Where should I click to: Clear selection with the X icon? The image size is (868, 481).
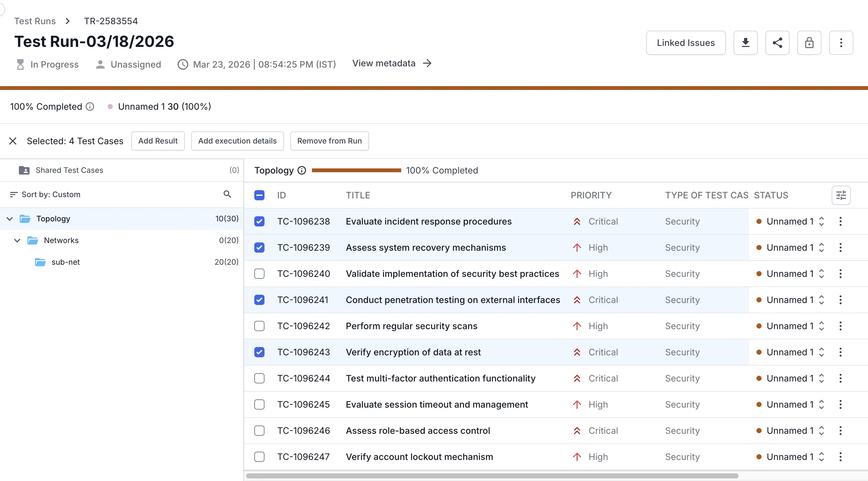pos(13,141)
